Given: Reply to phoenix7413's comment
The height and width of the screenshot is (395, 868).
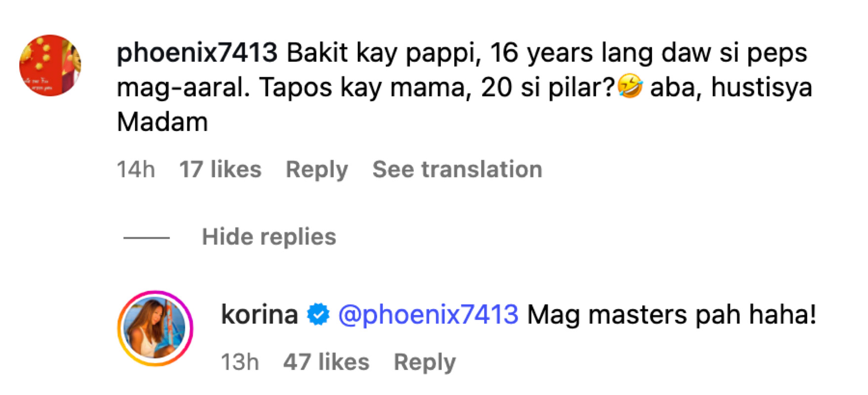Looking at the screenshot, I should click(317, 169).
